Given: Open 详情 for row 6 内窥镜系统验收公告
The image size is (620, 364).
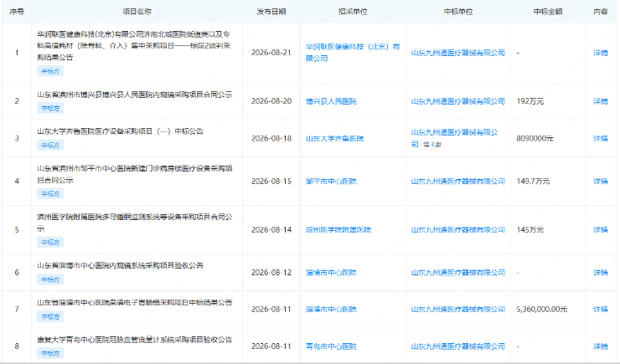Looking at the screenshot, I should pos(600,273).
